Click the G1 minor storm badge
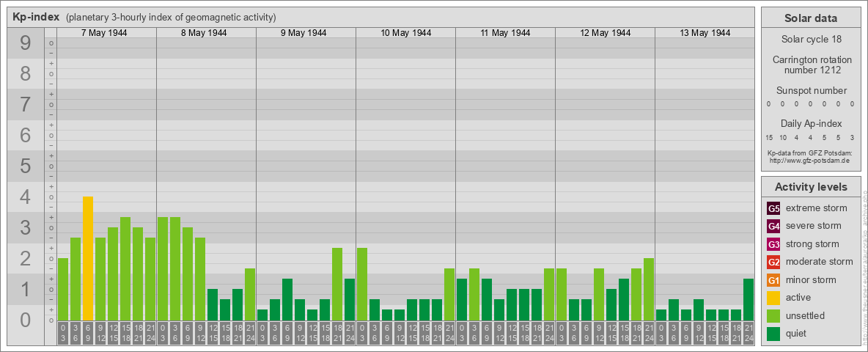Screen dimensions: 868x352 pos(773,280)
